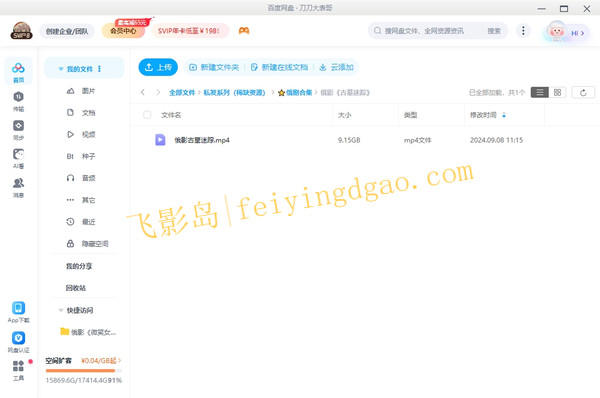Open the Sync (同步) sidebar icon
600x398 pixels.
[x=18, y=130]
